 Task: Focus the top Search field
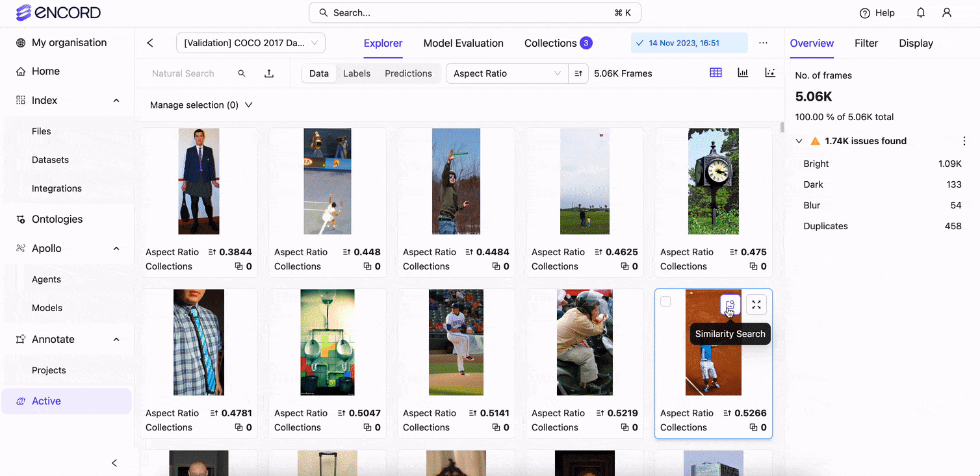click(474, 13)
